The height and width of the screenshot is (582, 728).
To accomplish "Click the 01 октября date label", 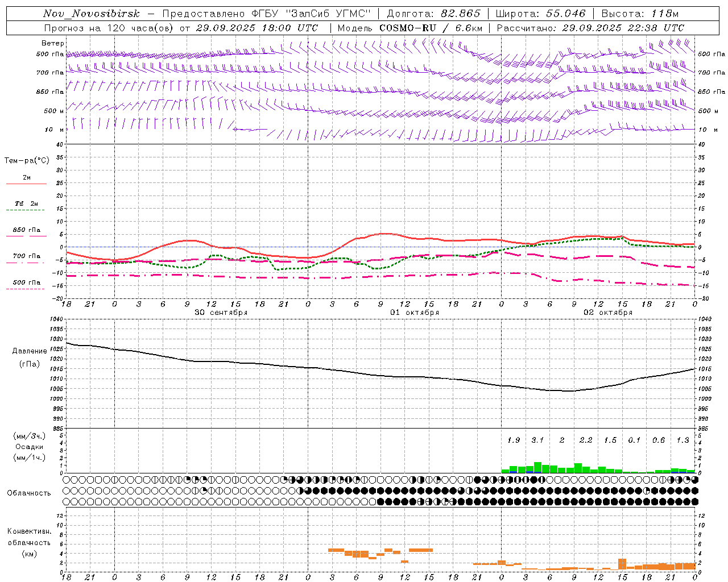I will click(415, 313).
